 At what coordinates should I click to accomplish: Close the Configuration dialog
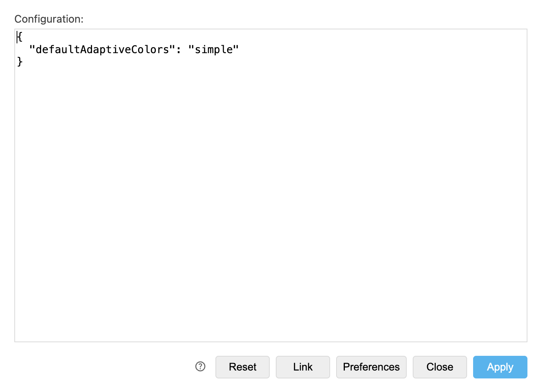click(x=440, y=367)
